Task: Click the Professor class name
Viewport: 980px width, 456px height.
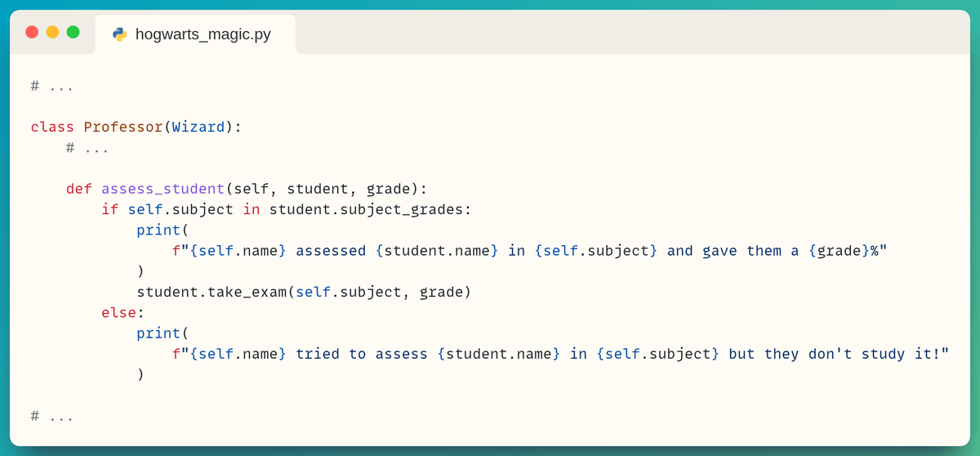Action: 123,127
